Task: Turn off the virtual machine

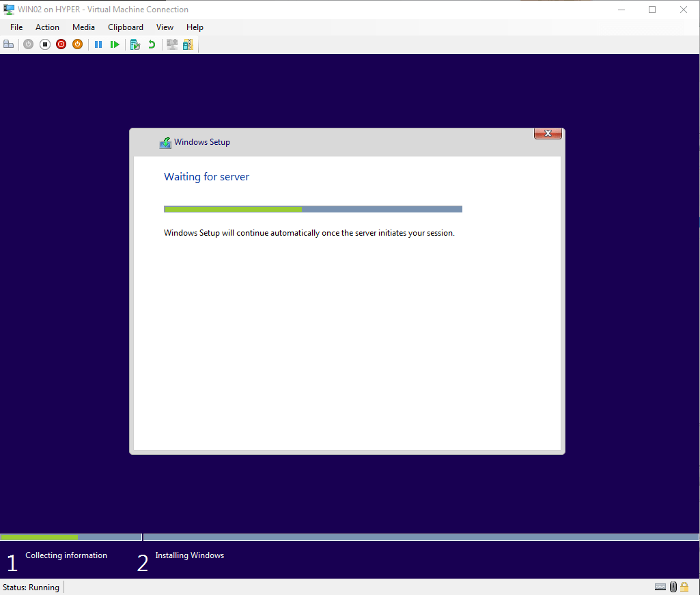Action: 44,44
